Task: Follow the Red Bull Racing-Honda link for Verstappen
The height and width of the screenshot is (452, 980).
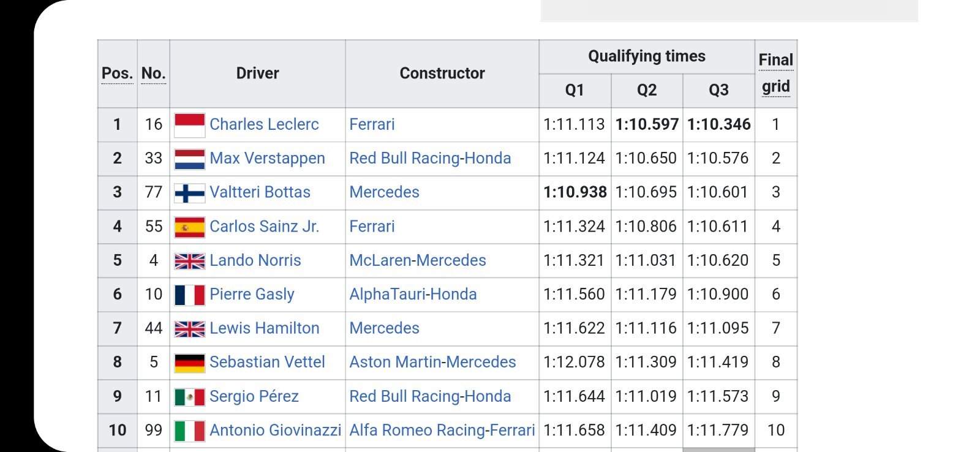Action: [430, 158]
